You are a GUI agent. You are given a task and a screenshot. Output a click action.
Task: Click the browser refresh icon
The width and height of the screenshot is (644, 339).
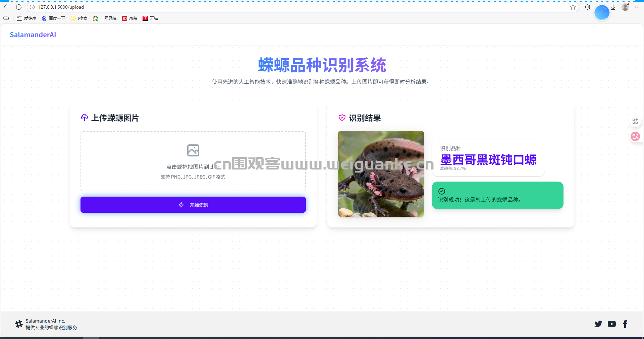coord(19,7)
